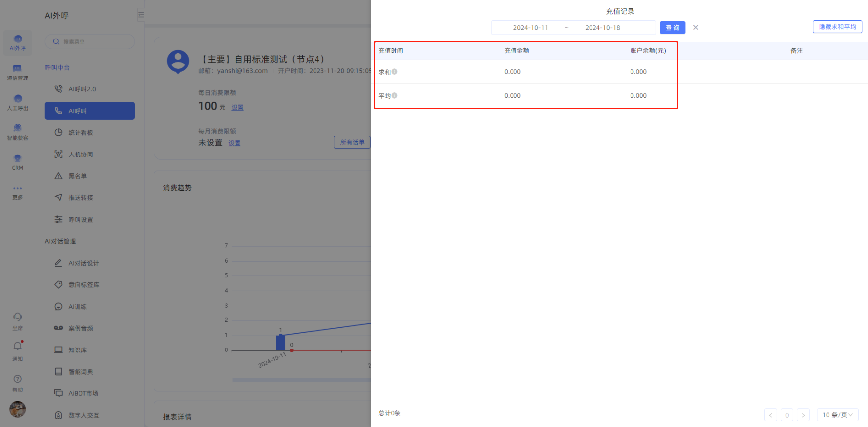Image resolution: width=868 pixels, height=427 pixels.
Task: Click the chart's horizontal range slider
Action: click(x=301, y=380)
